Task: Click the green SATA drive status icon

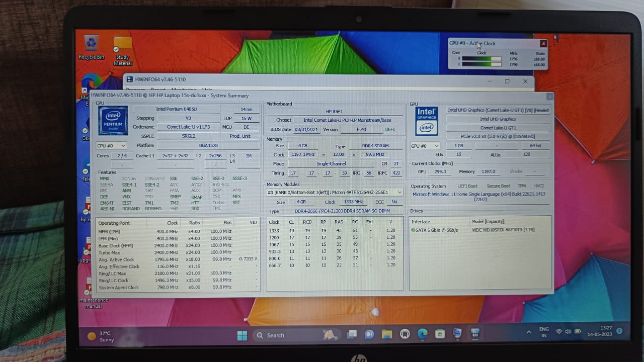Action: 414,231
